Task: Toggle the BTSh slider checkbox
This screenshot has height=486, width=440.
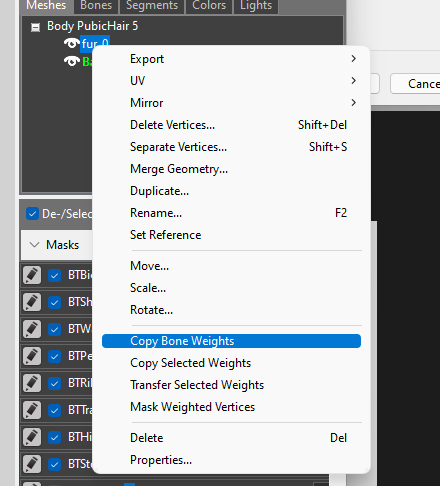Action: tap(54, 303)
